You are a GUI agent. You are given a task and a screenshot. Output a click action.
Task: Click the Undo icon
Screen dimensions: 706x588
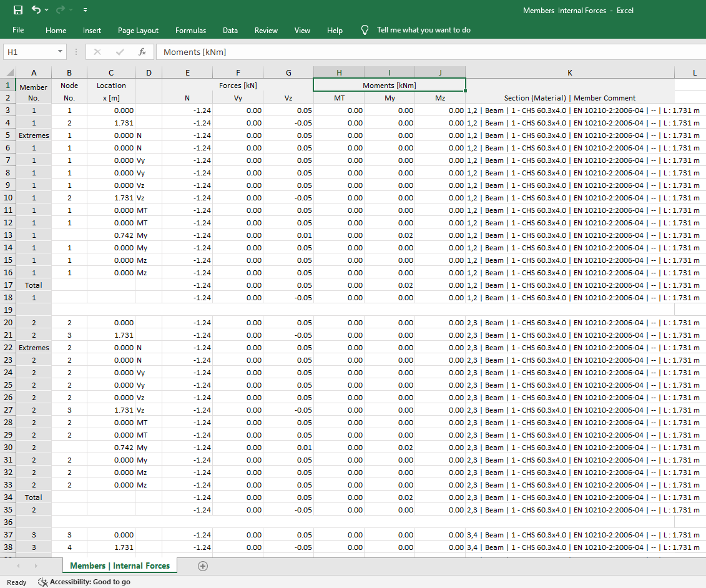point(36,9)
